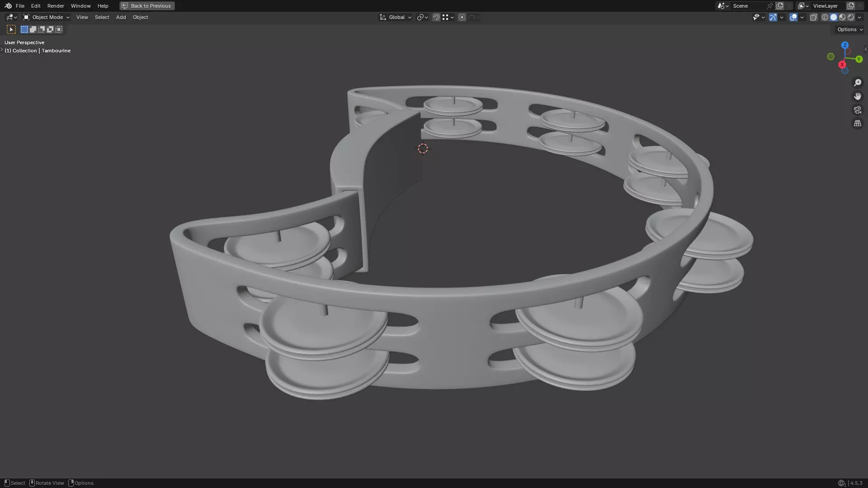Screen dimensions: 868x488
Task: Toggle the camera view icon
Action: 857,110
